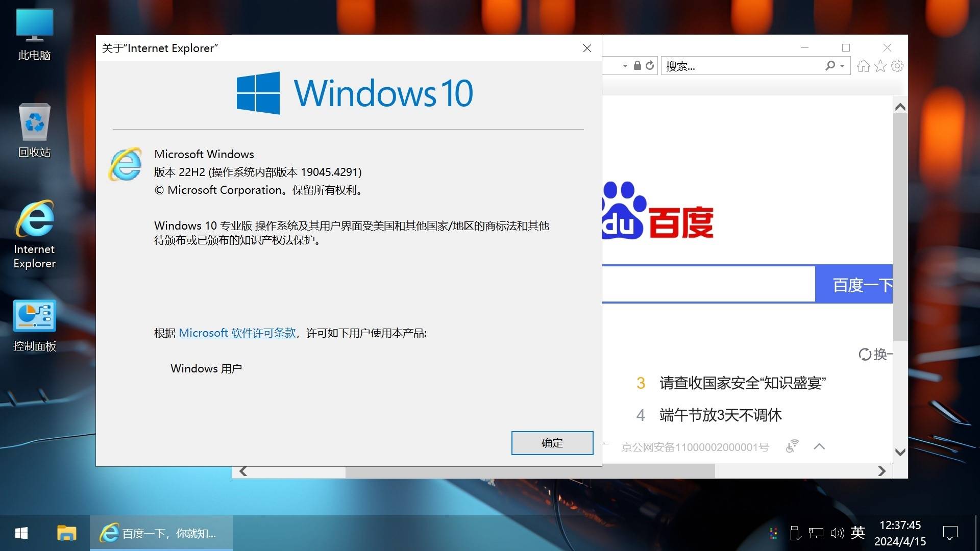
Task: Click the magnifier search icon in IE
Action: coord(830,66)
